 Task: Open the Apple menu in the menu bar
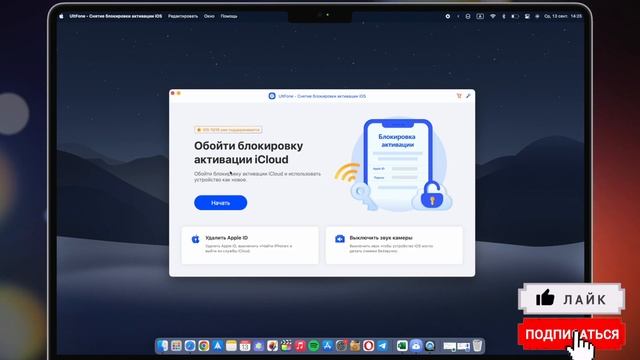(x=61, y=16)
